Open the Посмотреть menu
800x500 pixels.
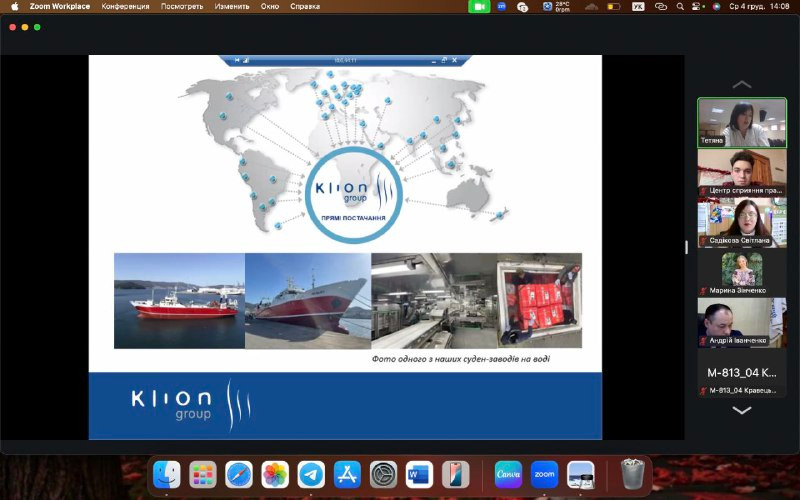pyautogui.click(x=181, y=6)
